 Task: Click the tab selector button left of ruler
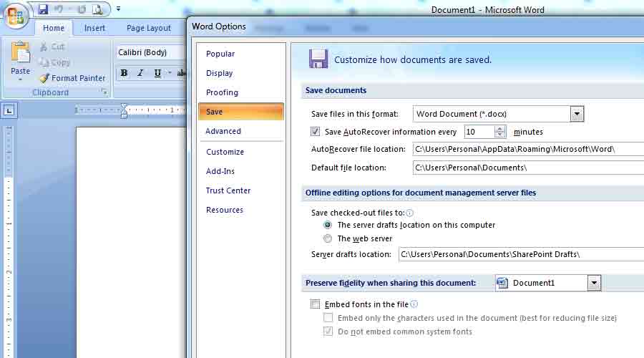9,110
